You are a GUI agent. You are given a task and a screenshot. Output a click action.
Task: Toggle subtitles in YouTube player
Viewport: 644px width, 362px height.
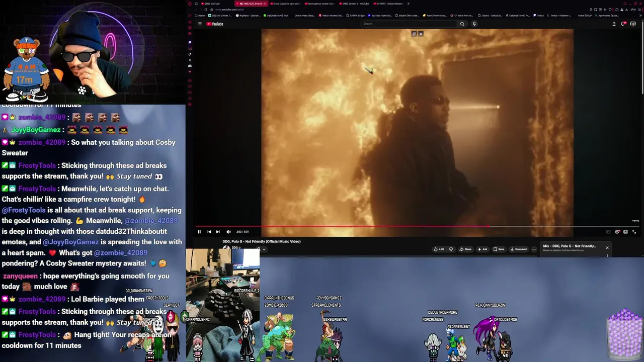coord(608,232)
